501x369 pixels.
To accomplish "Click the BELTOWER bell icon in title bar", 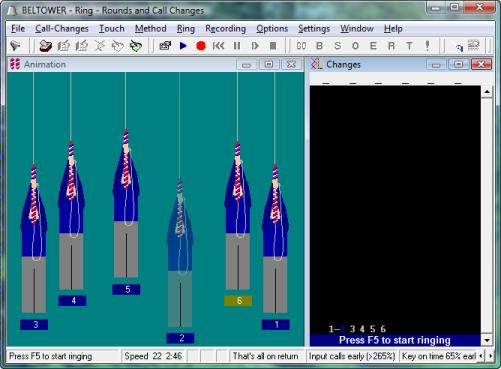I will [12, 10].
